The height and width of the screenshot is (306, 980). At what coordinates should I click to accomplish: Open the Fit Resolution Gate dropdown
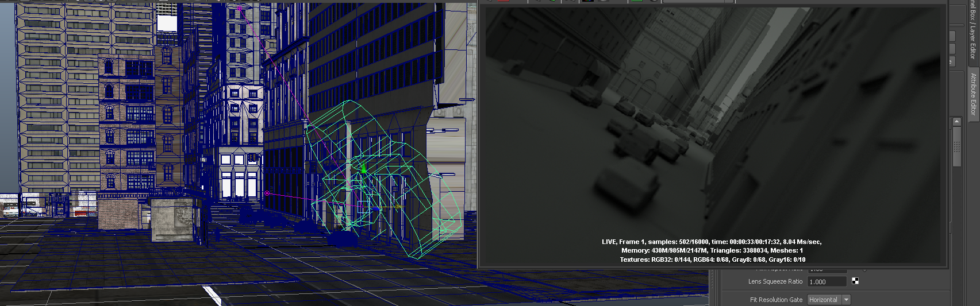click(x=829, y=300)
